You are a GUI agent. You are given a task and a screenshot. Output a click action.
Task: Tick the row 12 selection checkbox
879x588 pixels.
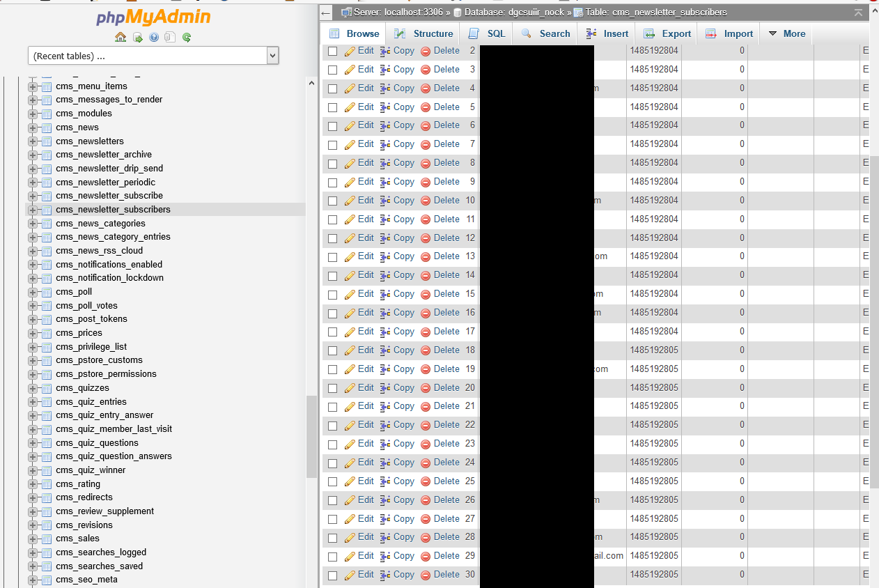332,238
